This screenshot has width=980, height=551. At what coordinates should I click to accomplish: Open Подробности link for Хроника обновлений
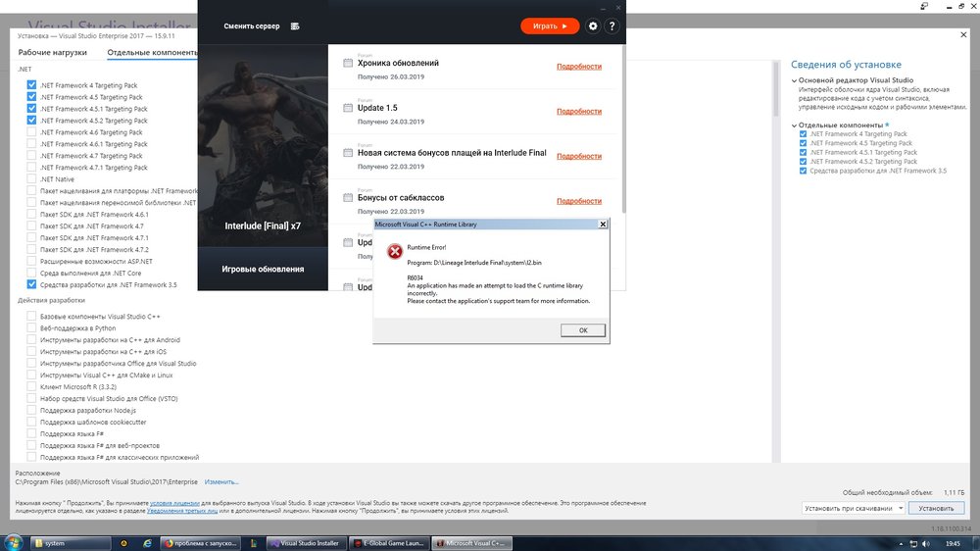tap(578, 67)
